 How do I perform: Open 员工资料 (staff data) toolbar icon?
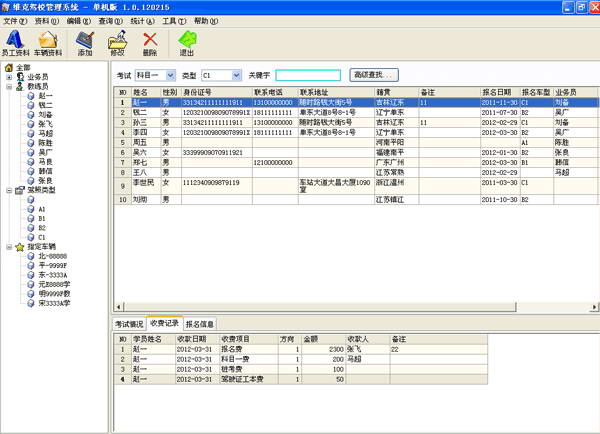(x=15, y=42)
